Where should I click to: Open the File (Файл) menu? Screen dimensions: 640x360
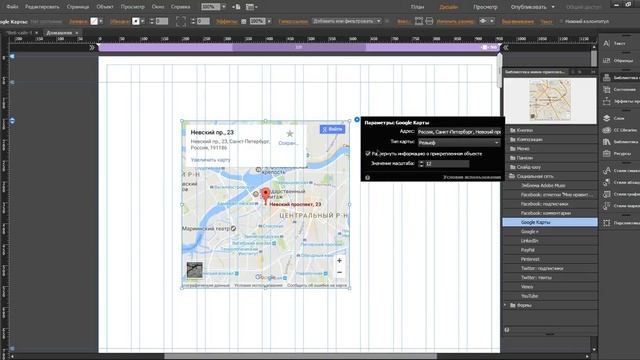(x=12, y=7)
